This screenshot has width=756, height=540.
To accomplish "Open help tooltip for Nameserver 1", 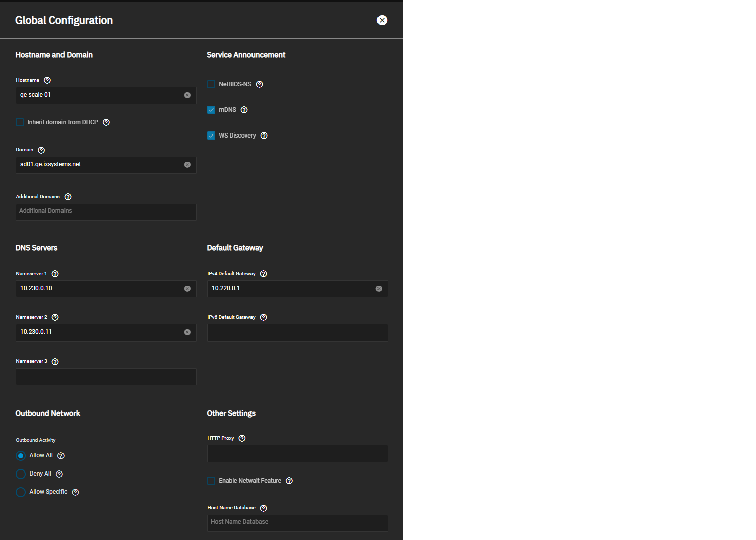I will pos(55,274).
